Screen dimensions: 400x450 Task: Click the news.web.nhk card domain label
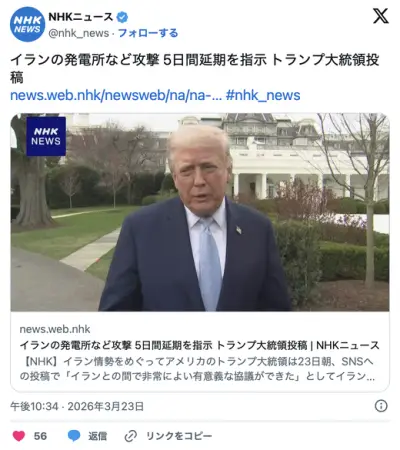coord(55,329)
